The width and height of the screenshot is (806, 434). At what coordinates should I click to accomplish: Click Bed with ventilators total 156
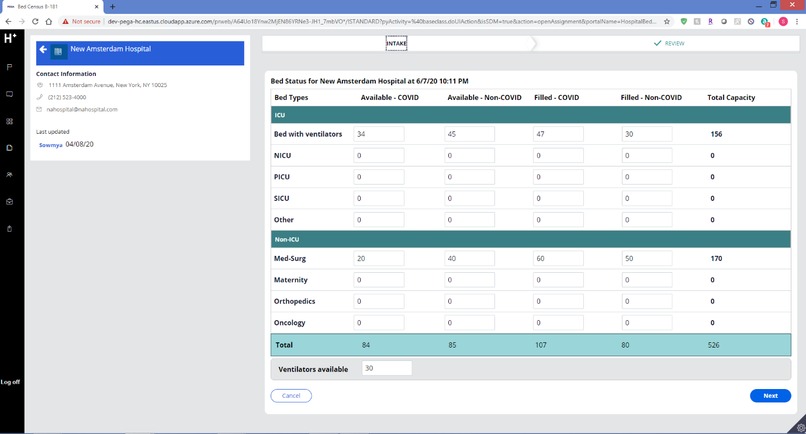click(716, 134)
